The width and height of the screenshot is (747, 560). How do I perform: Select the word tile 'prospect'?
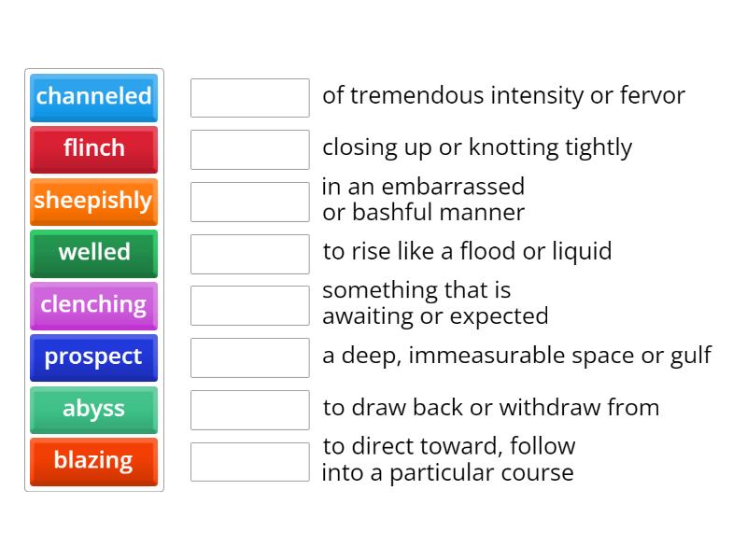93,357
